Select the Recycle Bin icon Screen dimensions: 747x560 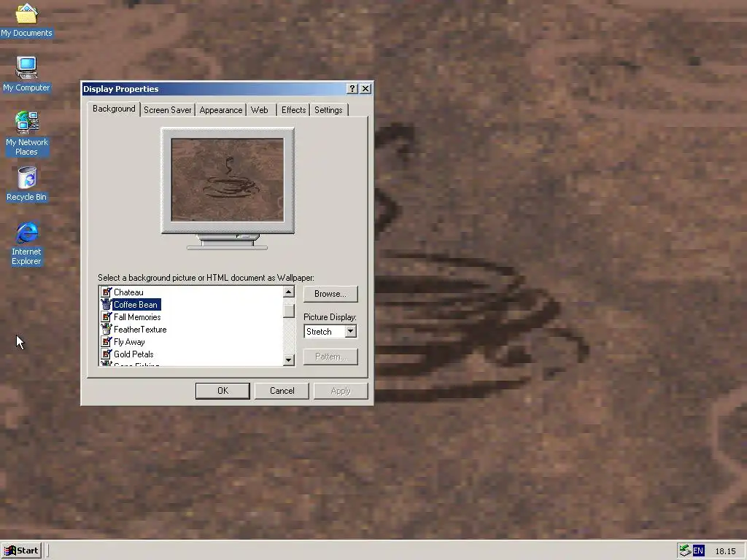tap(27, 184)
